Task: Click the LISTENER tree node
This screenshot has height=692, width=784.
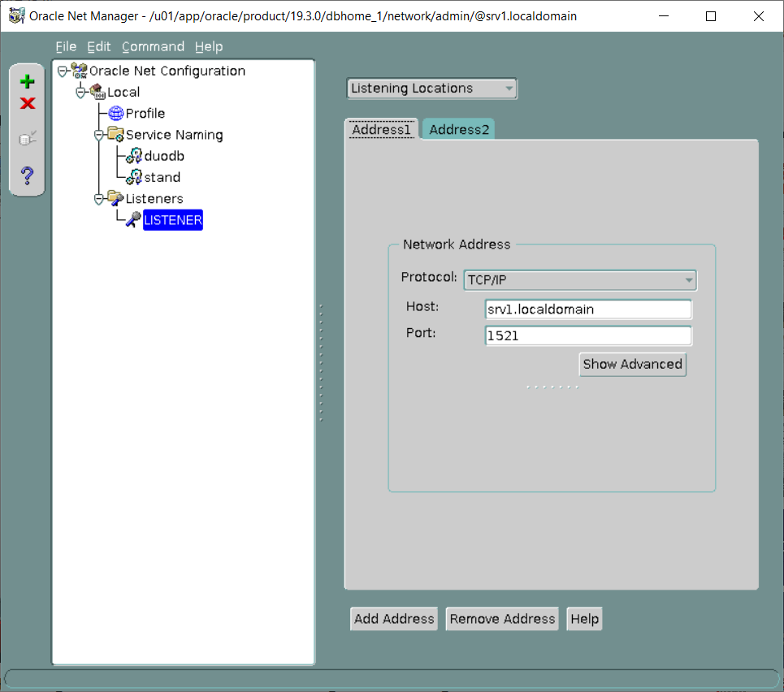Action: [x=172, y=220]
